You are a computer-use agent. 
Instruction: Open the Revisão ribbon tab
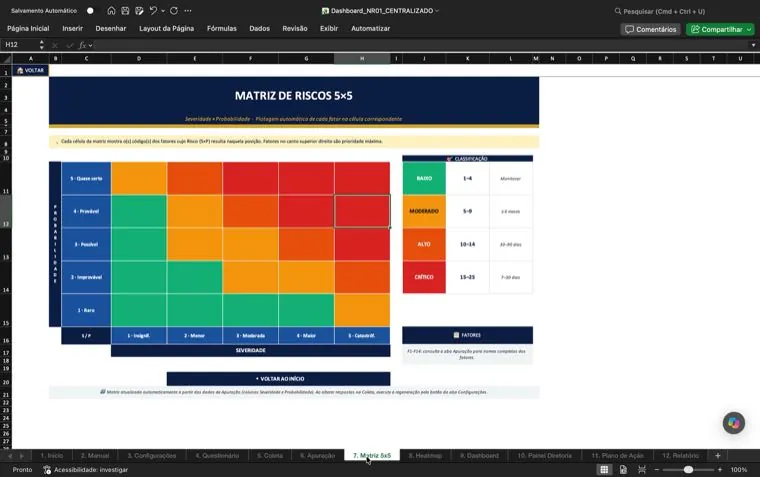[x=295, y=29]
